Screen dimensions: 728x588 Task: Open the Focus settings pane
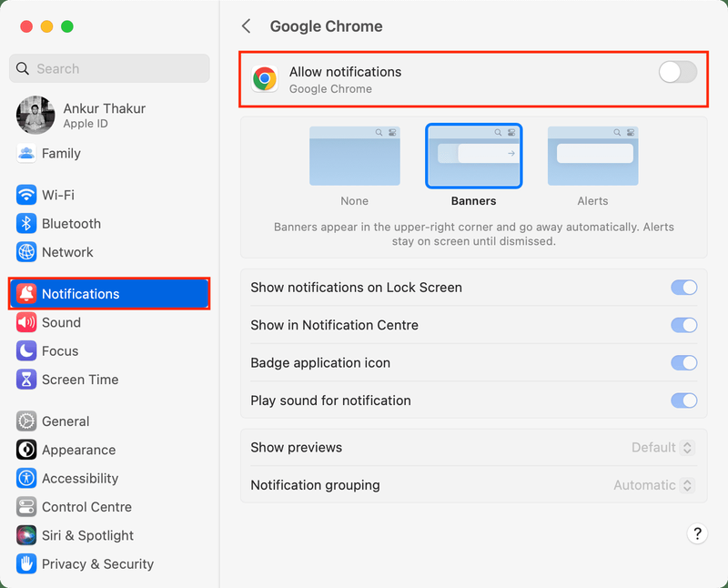pyautogui.click(x=109, y=350)
